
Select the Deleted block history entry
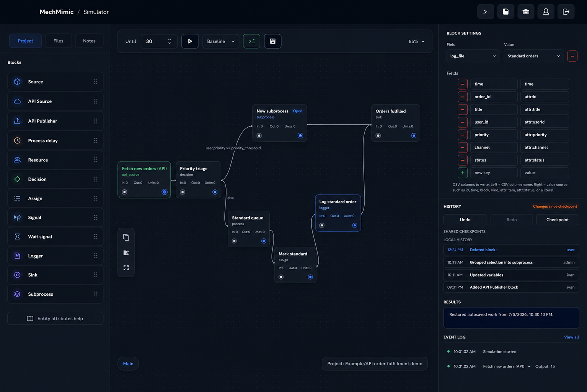511,250
